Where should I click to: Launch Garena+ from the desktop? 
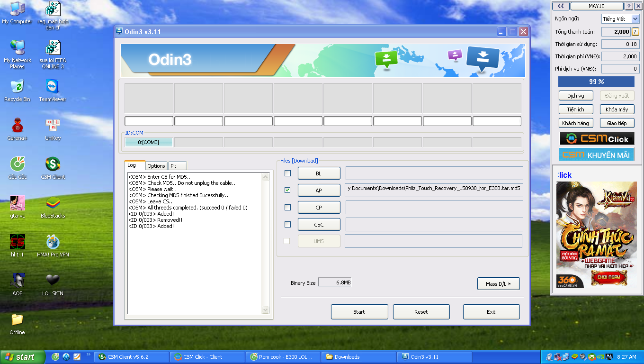(17, 129)
